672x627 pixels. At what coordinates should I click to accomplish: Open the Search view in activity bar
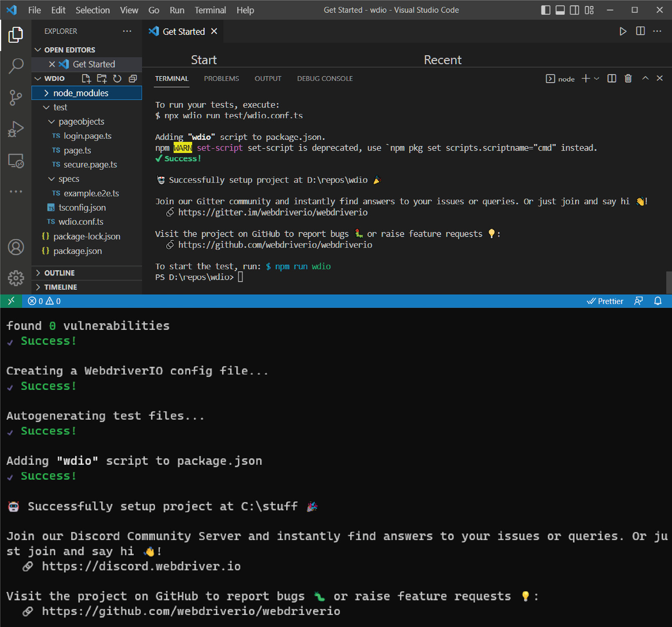(16, 66)
